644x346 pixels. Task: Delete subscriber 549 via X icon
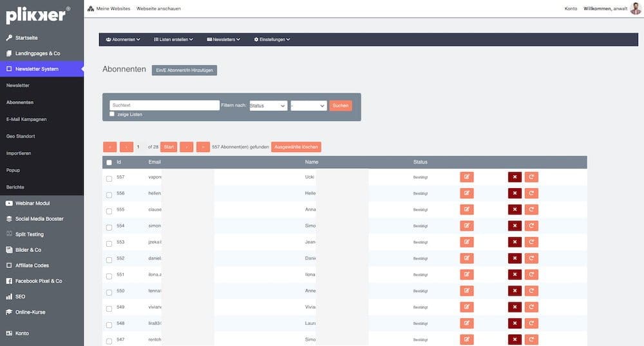515,307
